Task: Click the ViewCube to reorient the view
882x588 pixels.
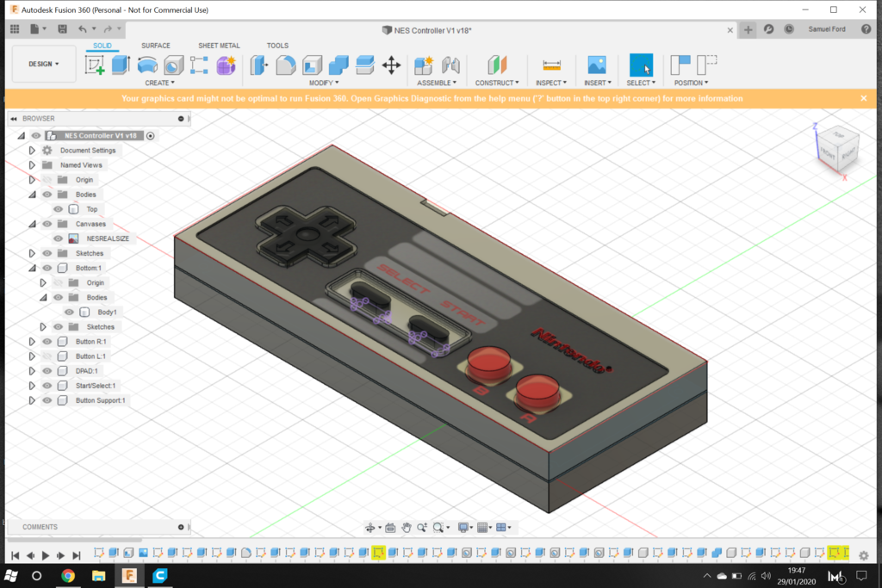Action: tap(838, 149)
